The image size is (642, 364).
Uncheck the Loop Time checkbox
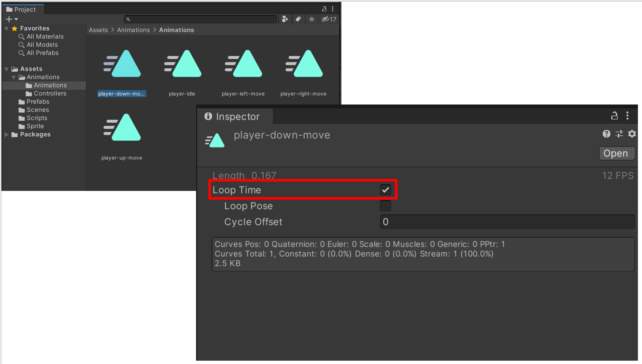pyautogui.click(x=385, y=190)
